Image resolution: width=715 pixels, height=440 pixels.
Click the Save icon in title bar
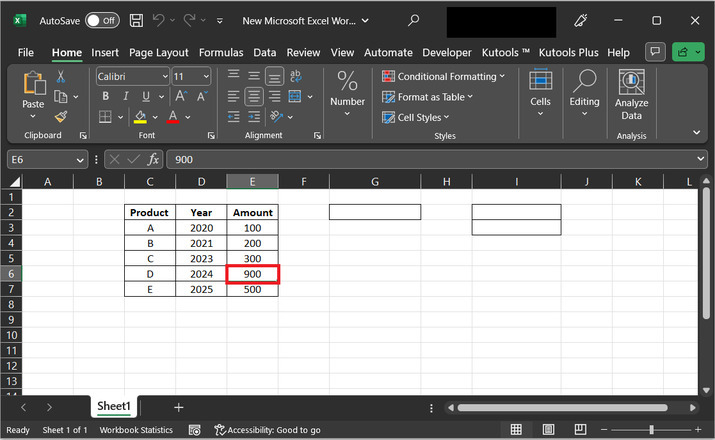click(136, 20)
